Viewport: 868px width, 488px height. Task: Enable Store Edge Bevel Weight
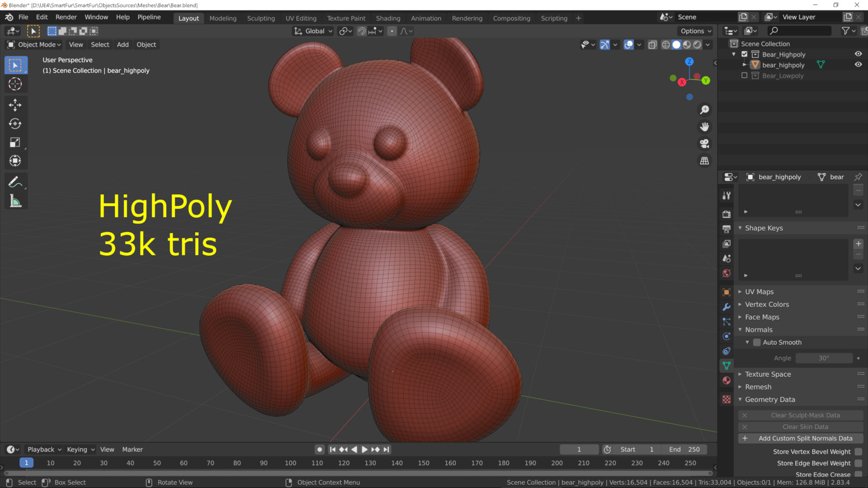pos(858,463)
